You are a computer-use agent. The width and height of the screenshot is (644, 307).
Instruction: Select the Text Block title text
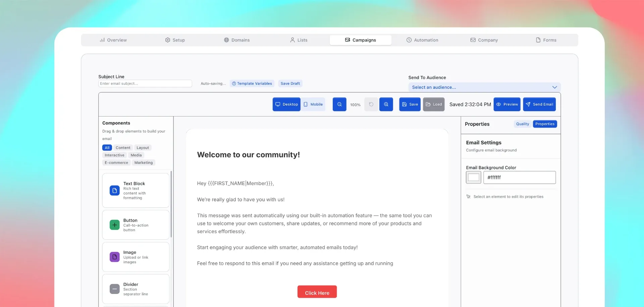[134, 184]
